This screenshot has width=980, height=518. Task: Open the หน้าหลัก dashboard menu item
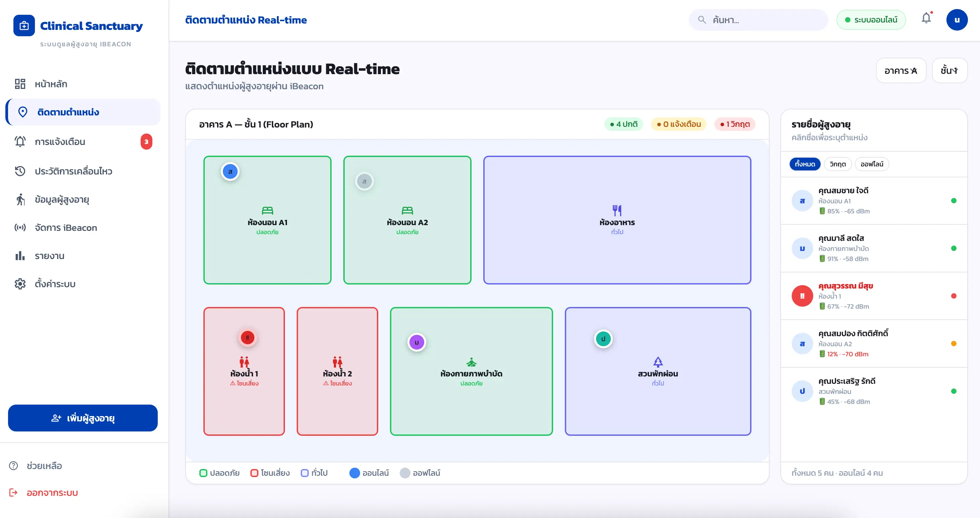pos(83,84)
